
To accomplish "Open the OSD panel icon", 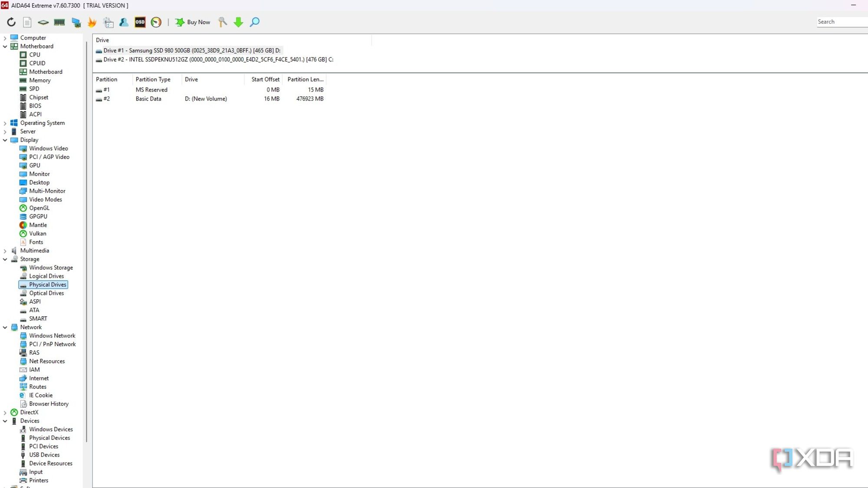I will (140, 22).
